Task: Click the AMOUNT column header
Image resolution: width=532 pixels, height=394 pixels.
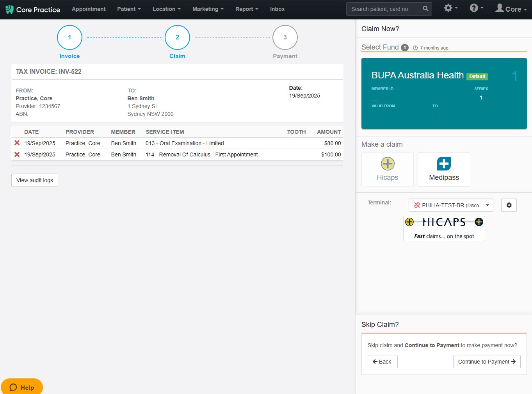Action: (329, 132)
